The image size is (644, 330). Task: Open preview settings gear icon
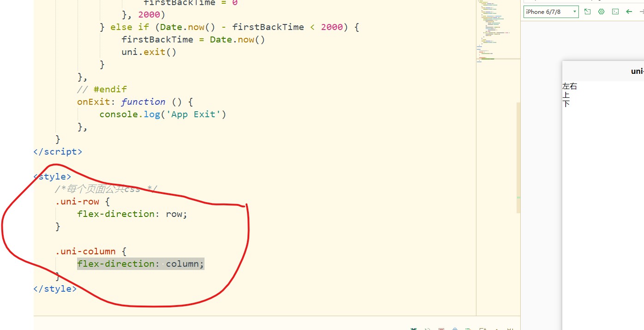click(x=601, y=12)
